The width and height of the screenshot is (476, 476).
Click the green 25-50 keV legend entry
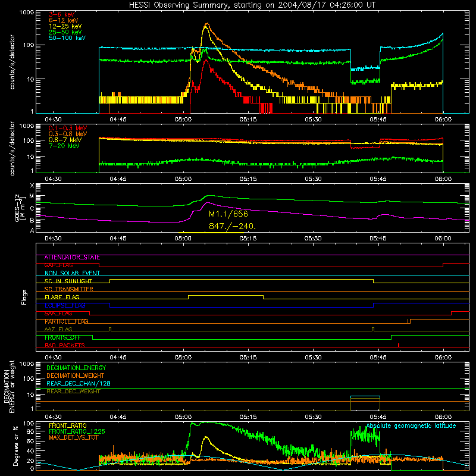pyautogui.click(x=65, y=32)
